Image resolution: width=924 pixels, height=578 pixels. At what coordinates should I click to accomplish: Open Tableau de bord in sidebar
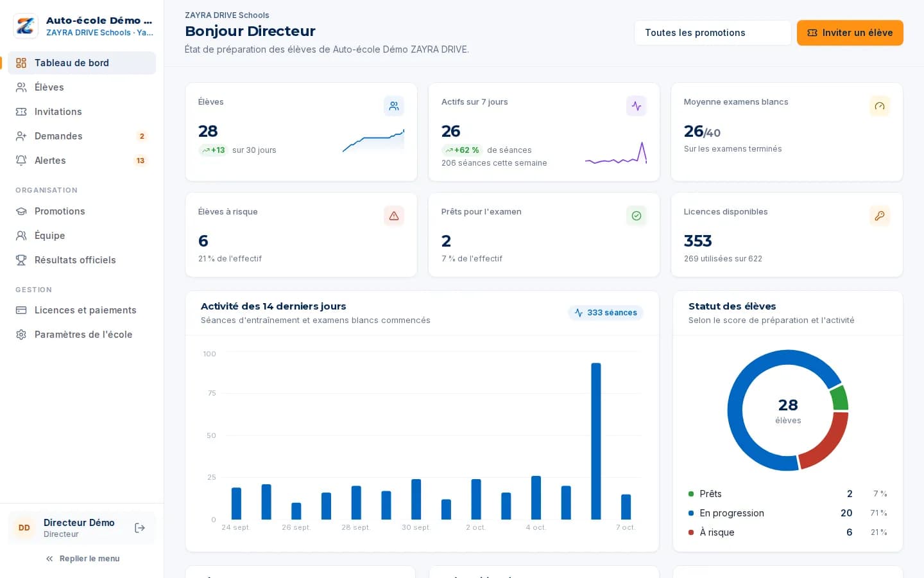point(81,63)
